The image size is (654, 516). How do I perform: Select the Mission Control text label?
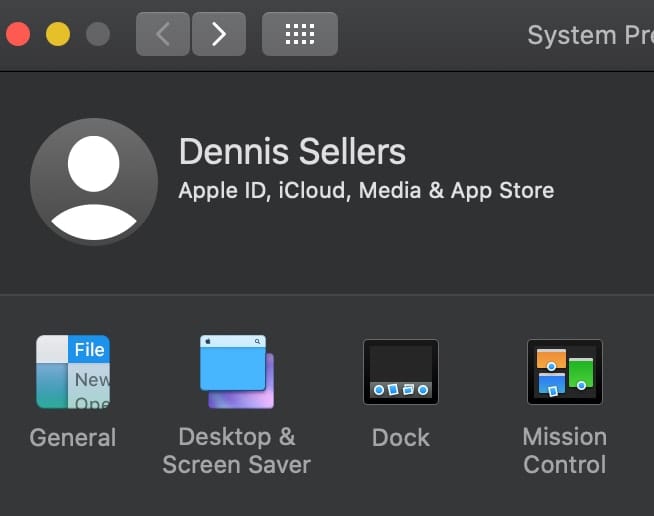coord(564,451)
